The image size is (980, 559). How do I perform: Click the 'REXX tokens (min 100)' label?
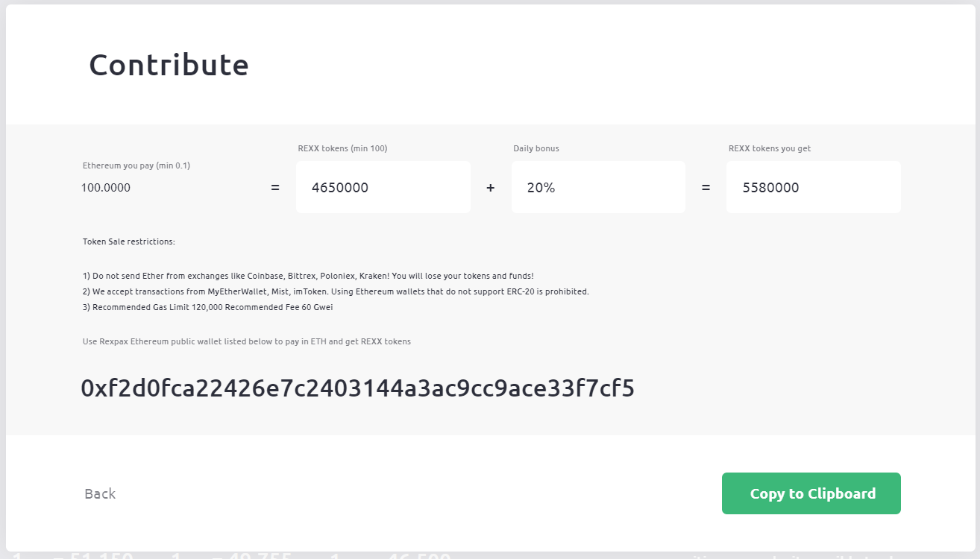[342, 148]
